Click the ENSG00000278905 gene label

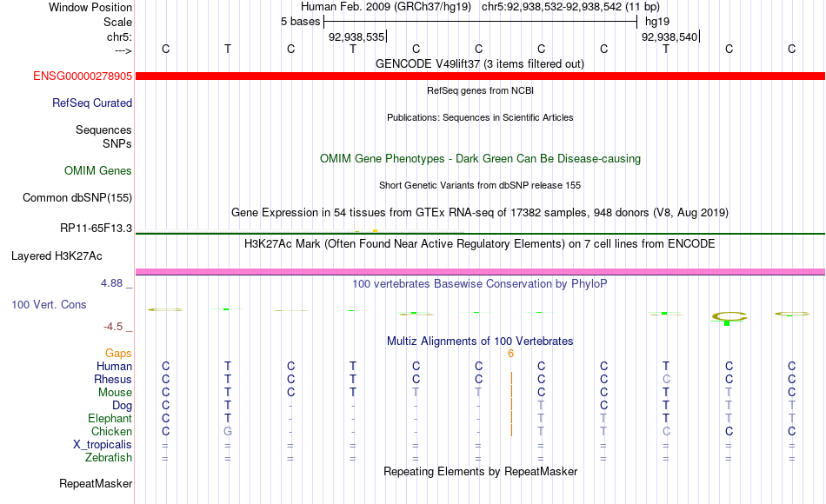click(83, 76)
